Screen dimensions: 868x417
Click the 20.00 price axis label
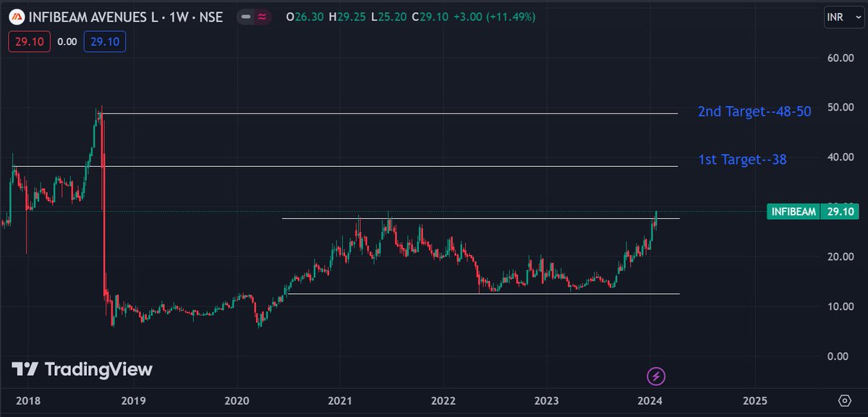click(x=841, y=257)
